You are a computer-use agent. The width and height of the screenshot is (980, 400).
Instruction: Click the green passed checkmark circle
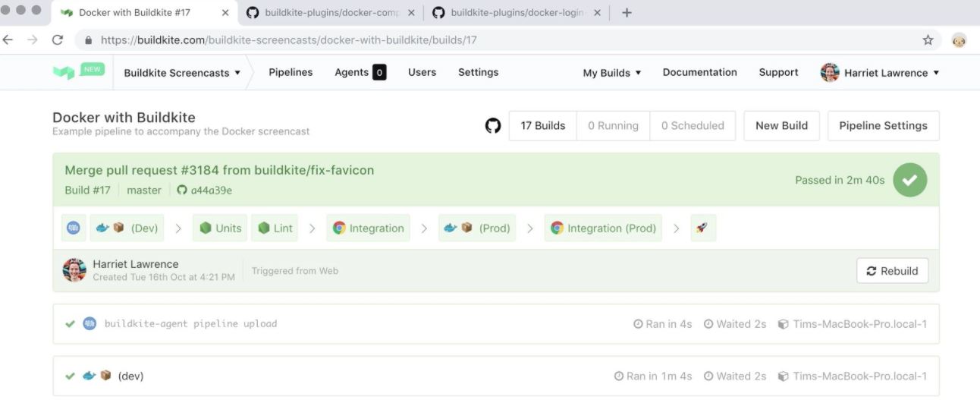coord(909,180)
